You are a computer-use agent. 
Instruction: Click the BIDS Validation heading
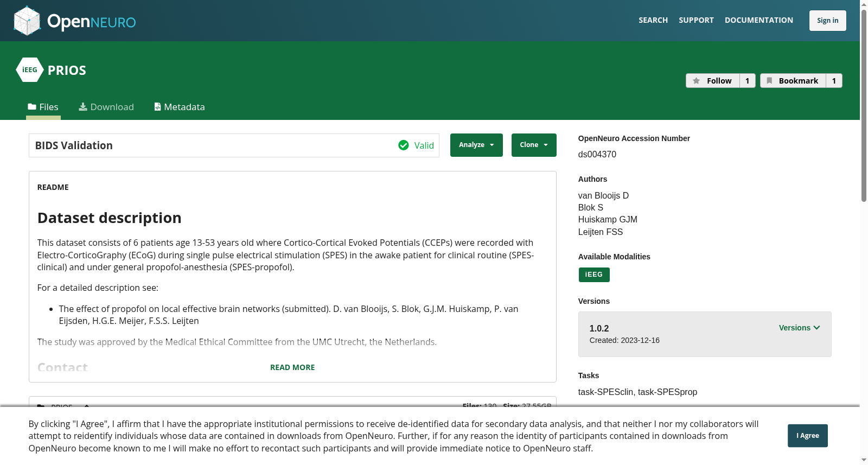coord(74,145)
